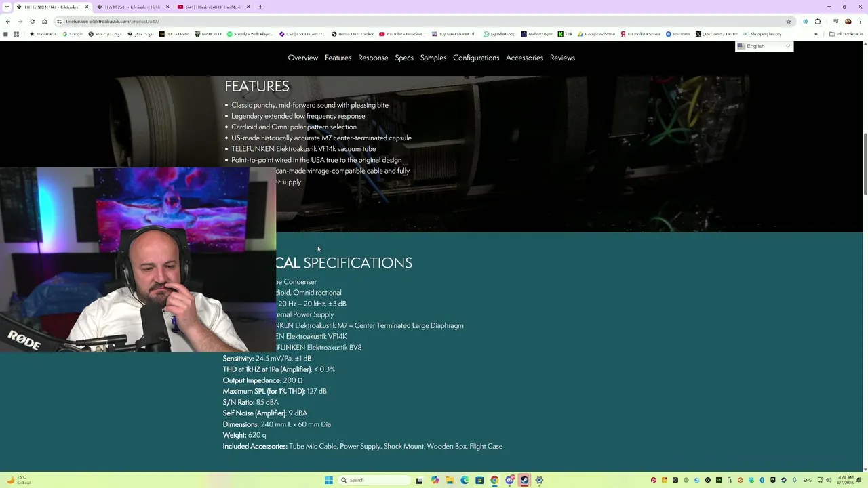Open the ENG language indicator in tray
868x488 pixels.
pyautogui.click(x=807, y=480)
